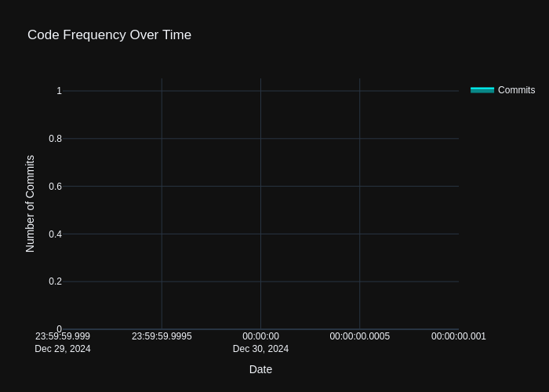Click where 00:00:00 gridline crosses 0.6 gridline
Screen dimensions: 549x392
(x=260, y=187)
